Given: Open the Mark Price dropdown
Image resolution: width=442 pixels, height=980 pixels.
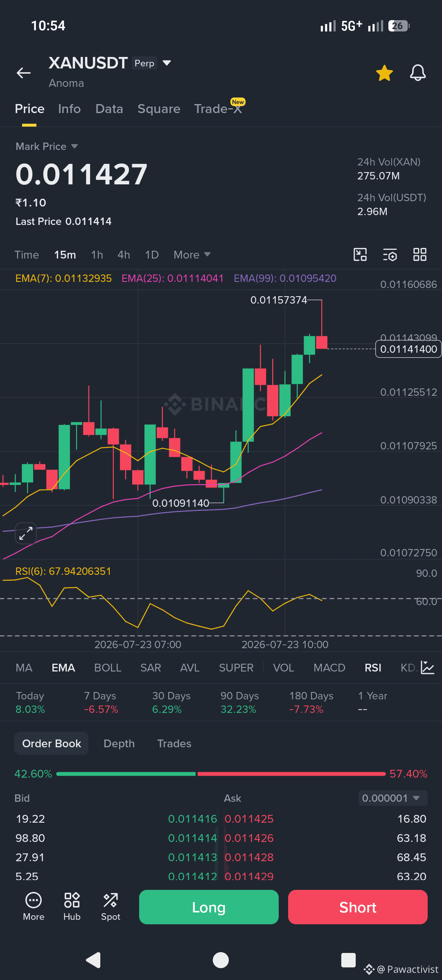Looking at the screenshot, I should pyautogui.click(x=47, y=146).
